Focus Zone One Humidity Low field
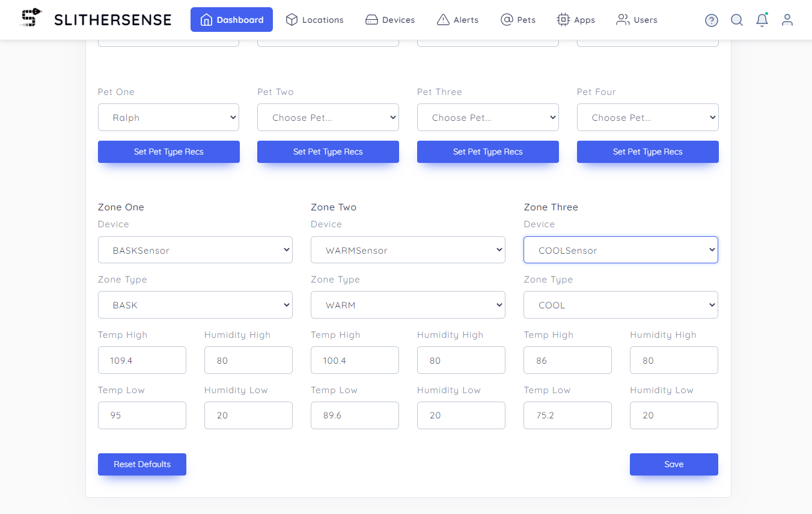 pos(248,415)
